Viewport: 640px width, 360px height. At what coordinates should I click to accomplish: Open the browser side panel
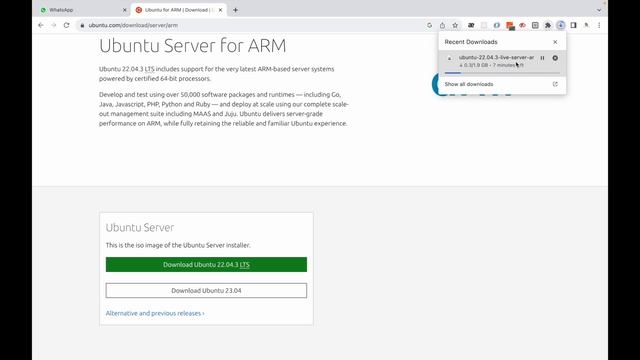[x=573, y=25]
